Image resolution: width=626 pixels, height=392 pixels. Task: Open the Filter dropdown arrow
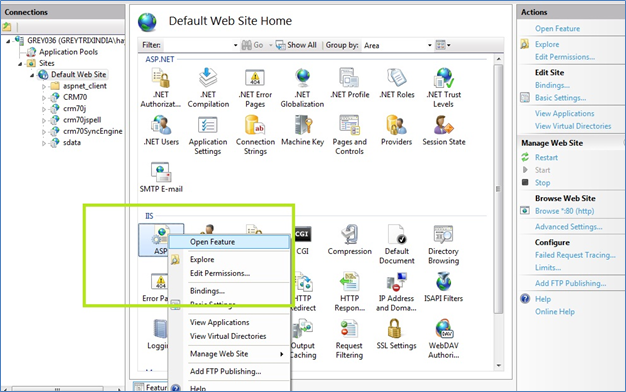point(236,45)
